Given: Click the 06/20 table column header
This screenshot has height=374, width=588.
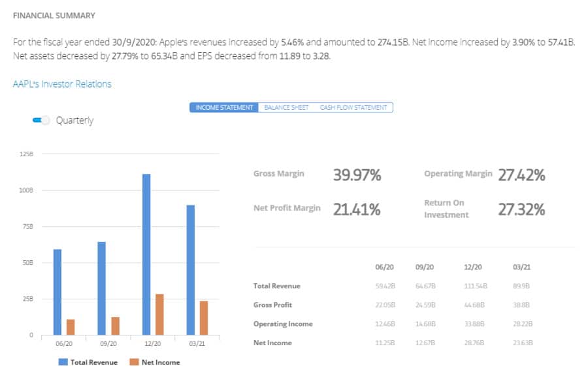Looking at the screenshot, I should click(384, 267).
